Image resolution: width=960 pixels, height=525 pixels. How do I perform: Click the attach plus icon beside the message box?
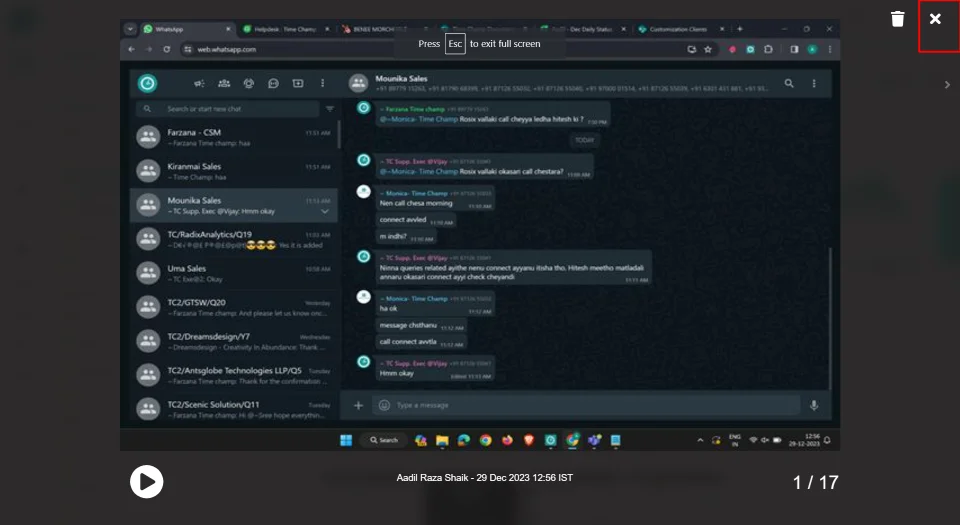[358, 405]
